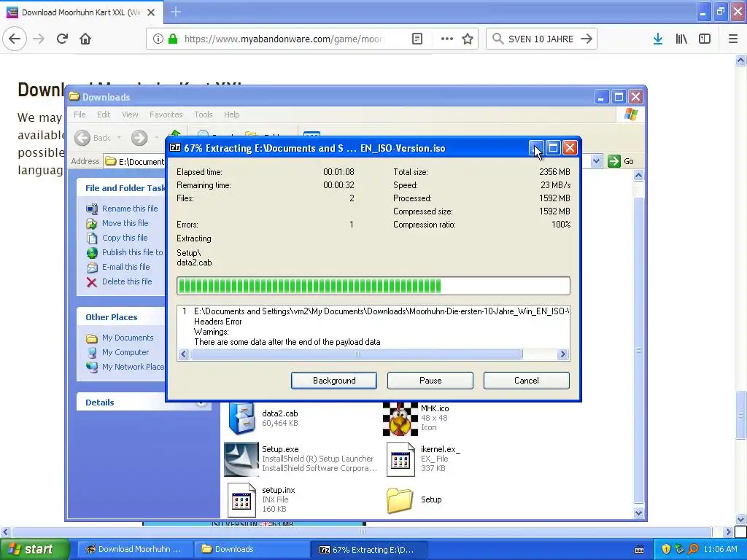Select ikernel.ex_ file
The width and height of the screenshot is (747, 560).
400,459
